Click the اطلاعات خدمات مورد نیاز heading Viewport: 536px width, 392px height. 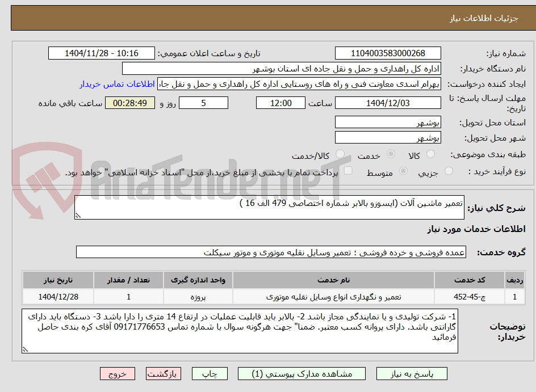point(476,229)
